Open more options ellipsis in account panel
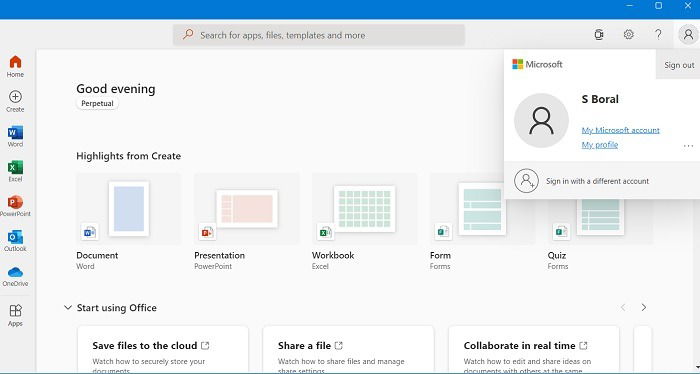This screenshot has height=374, width=700. tap(688, 146)
